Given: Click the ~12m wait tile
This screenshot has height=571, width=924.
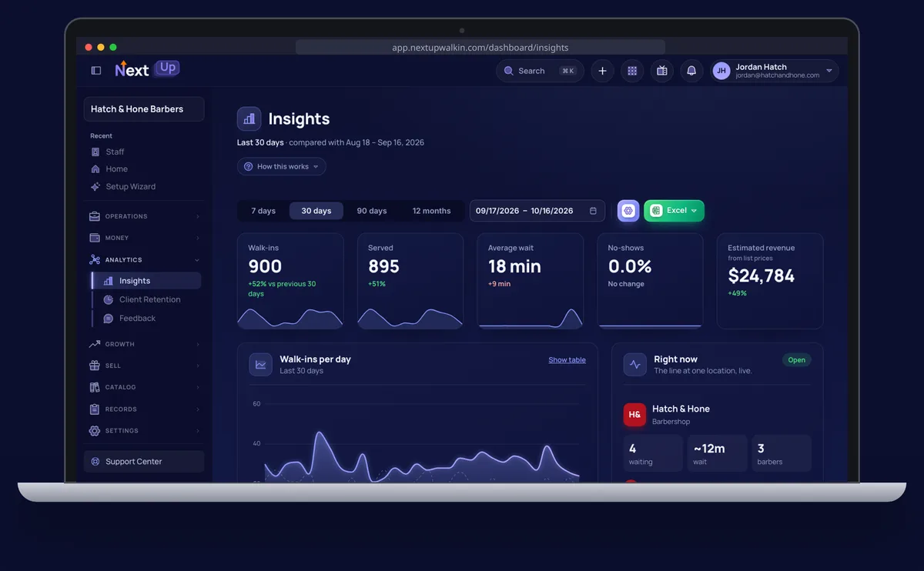Looking at the screenshot, I should 717,453.
